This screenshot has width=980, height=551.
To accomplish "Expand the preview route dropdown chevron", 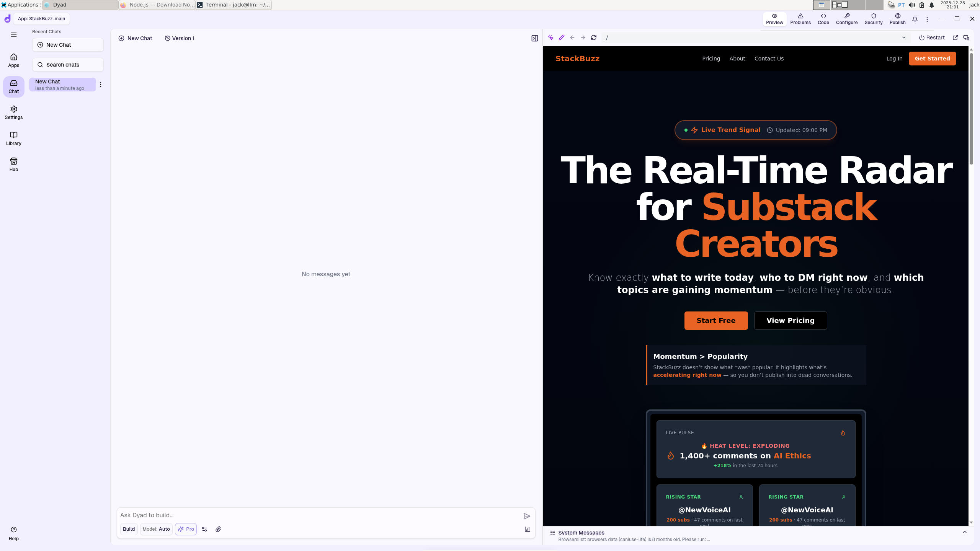I will click(904, 37).
